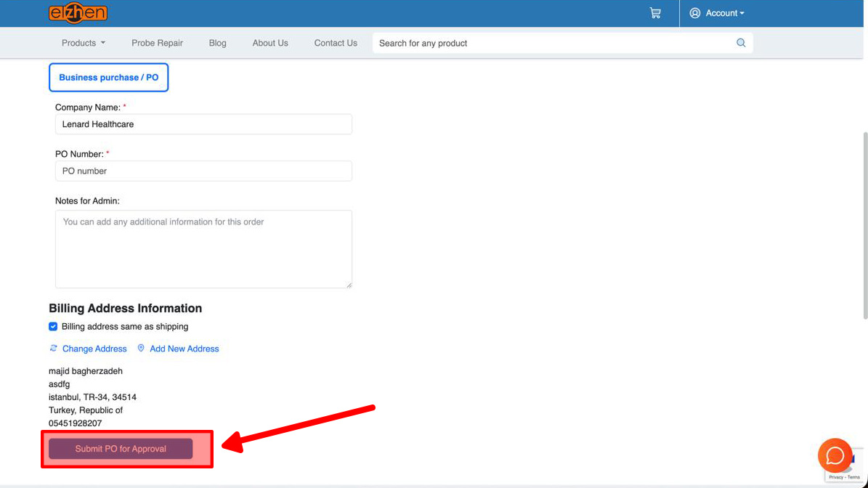This screenshot has height=488, width=868.
Task: Click inside the PO number field
Action: [x=203, y=171]
